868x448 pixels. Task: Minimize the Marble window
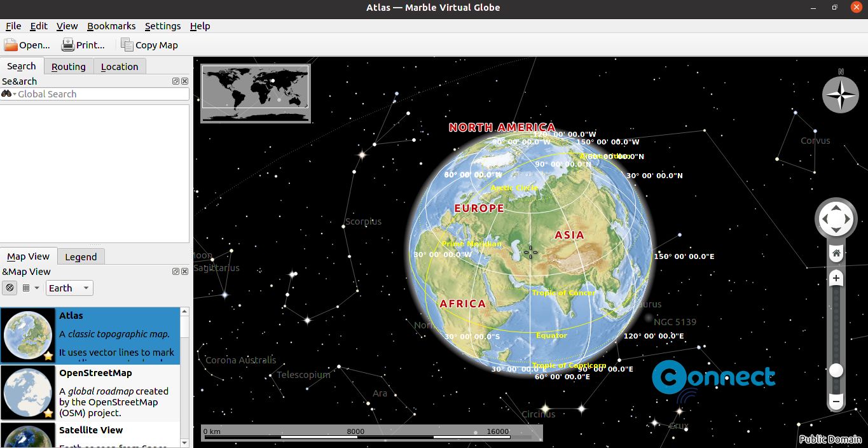[813, 8]
